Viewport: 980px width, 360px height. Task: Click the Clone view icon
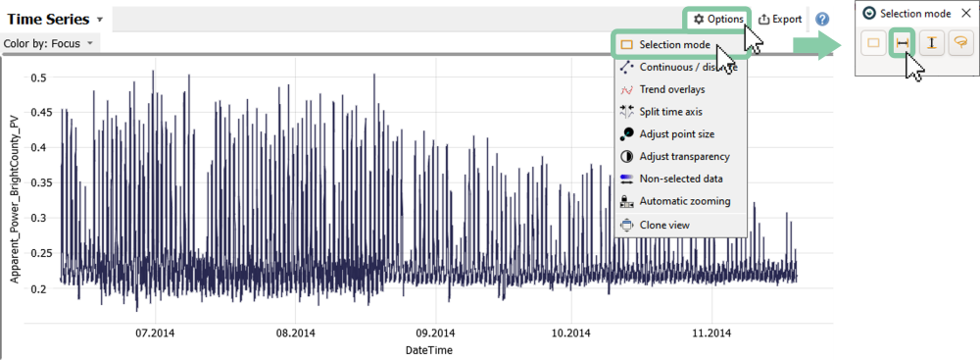pos(627,225)
